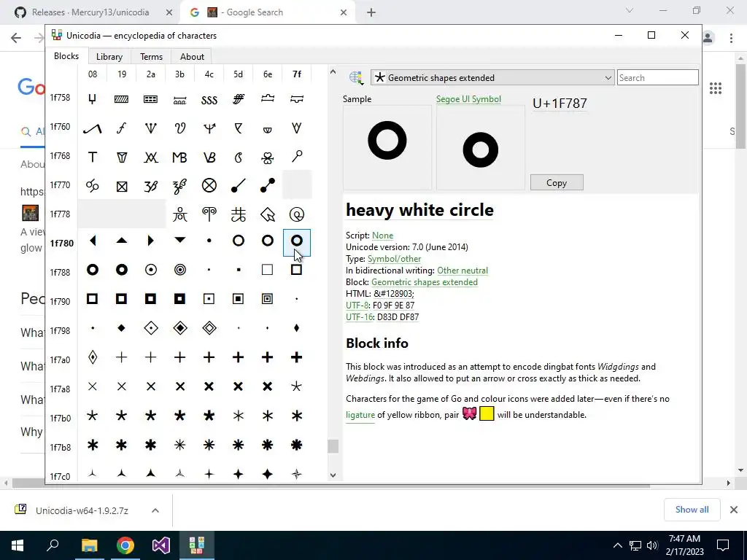Open the Segoe UI Symbol font link
747x560 pixels.
pyautogui.click(x=468, y=99)
